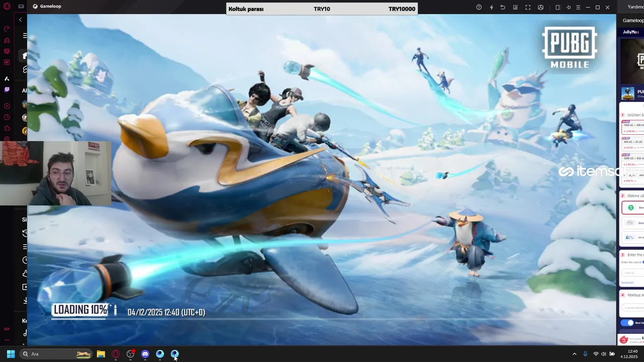Open the Twitch sidebar icon

(7, 89)
